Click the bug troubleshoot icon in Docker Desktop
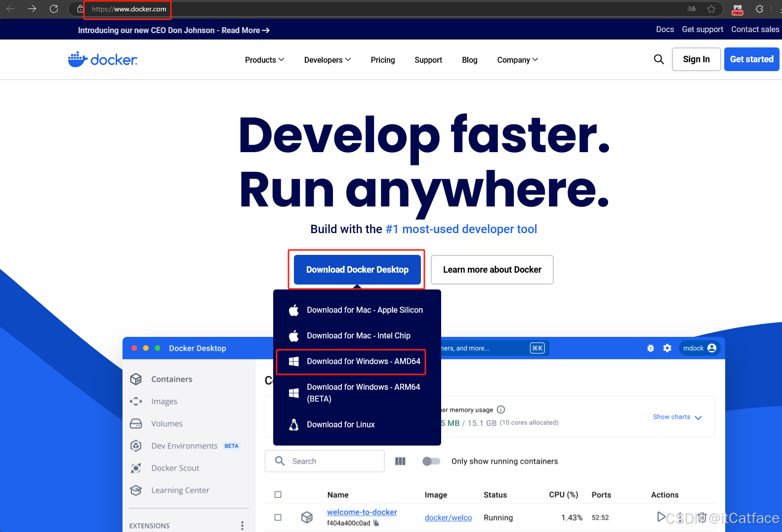Screen dimensions: 782x532 tap(651, 348)
